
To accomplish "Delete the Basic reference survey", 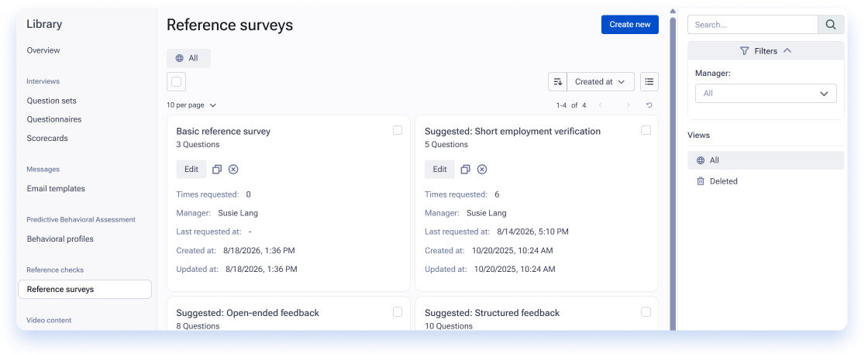I will click(x=233, y=170).
